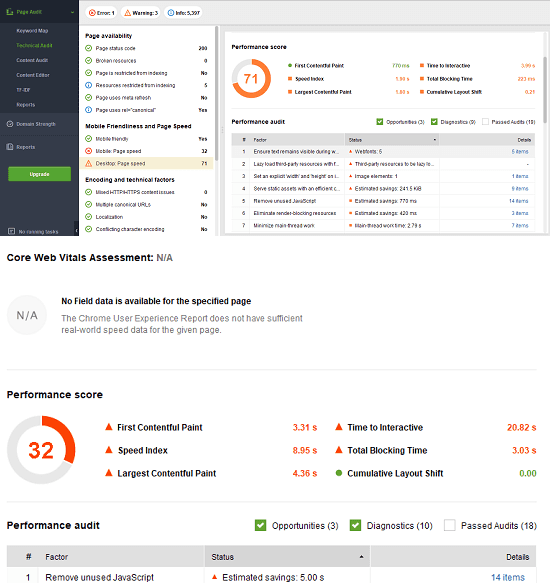Click check icon beside Localization
The width and height of the screenshot is (550, 583).
[89, 217]
